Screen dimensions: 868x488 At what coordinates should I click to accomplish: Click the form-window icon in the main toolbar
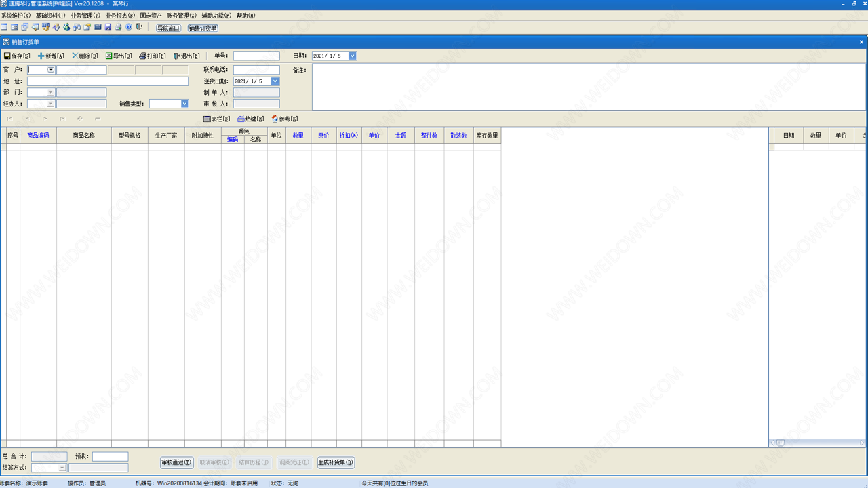click(14, 27)
